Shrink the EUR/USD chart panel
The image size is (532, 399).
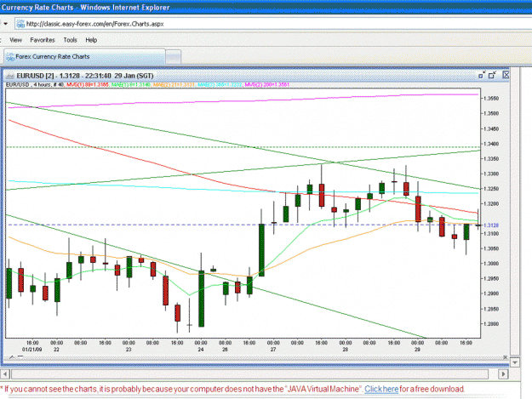[x=482, y=75]
